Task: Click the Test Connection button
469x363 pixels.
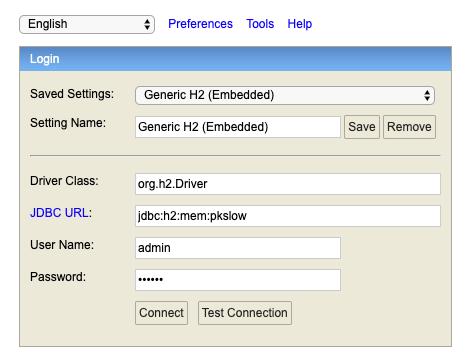Action: 245,313
